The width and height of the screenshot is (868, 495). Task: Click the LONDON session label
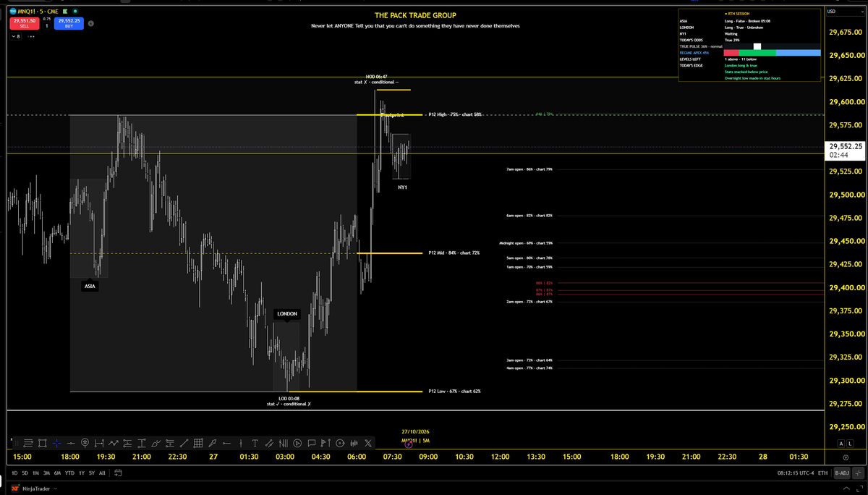click(x=287, y=314)
